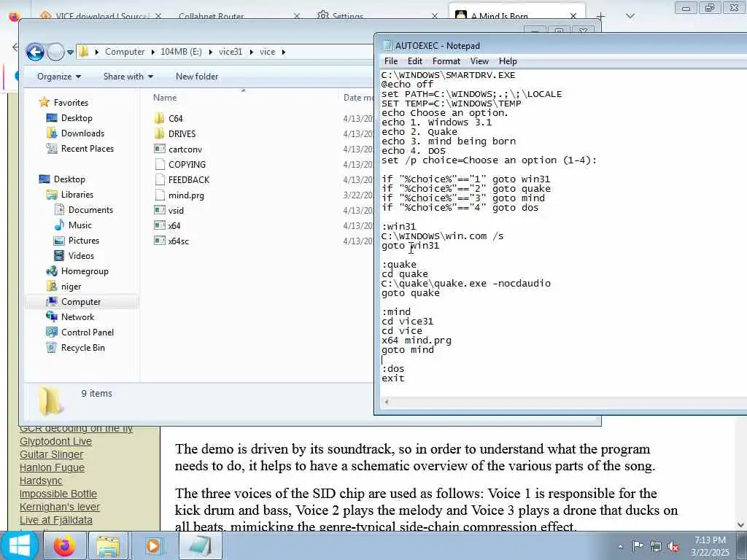Open the Recycle Bin icon
Viewport: 747px width, 560px height.
pyautogui.click(x=52, y=348)
